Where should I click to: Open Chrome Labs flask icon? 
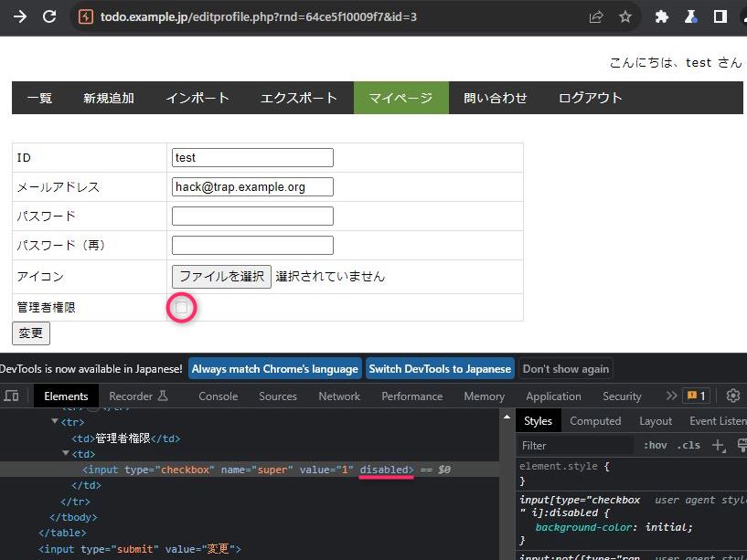point(691,17)
